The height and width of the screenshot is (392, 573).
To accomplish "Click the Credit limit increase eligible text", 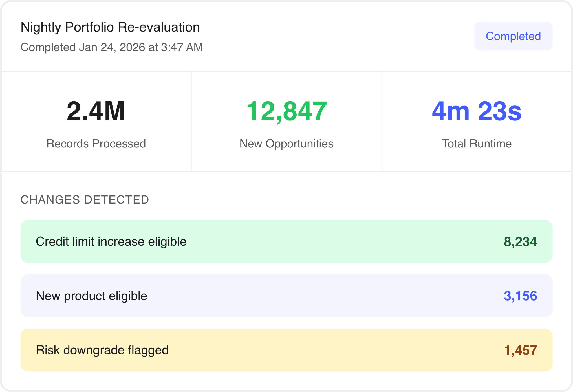I will [111, 242].
